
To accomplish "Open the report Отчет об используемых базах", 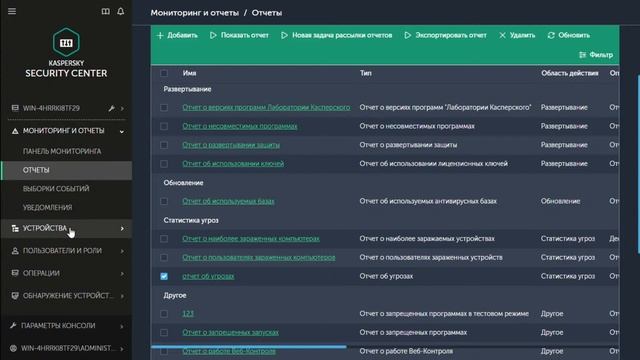I will (228, 201).
